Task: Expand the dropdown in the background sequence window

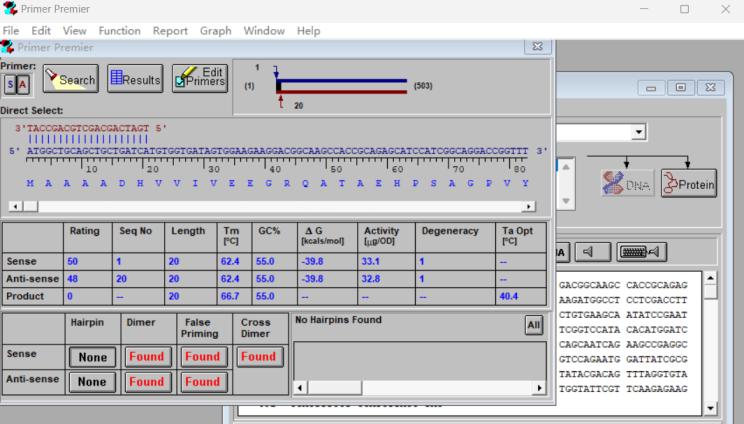Action: coord(638,132)
